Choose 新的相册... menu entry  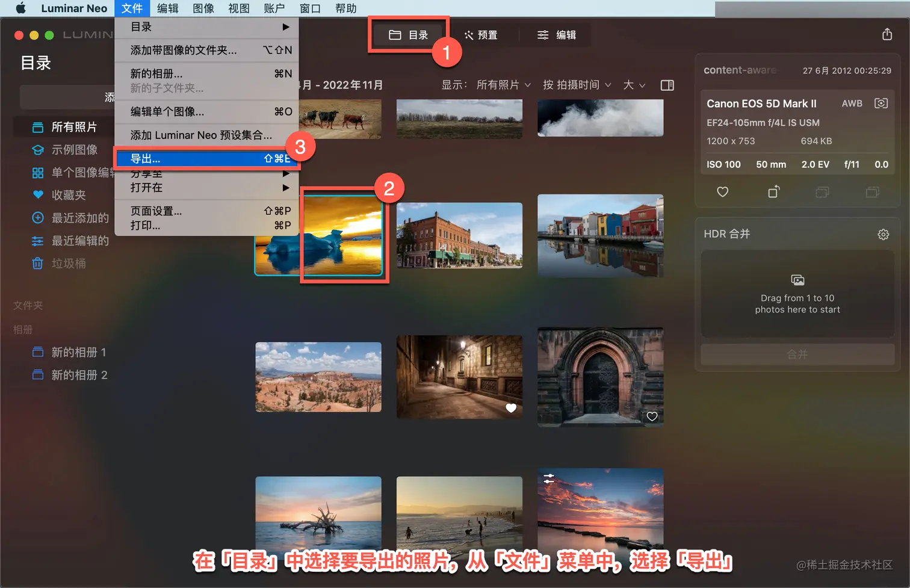coord(206,73)
